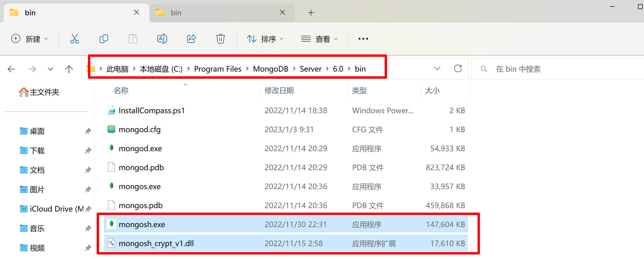Screen dimensions: 644x259
Task: Navigate to Server in breadcrumb
Action: coord(311,69)
